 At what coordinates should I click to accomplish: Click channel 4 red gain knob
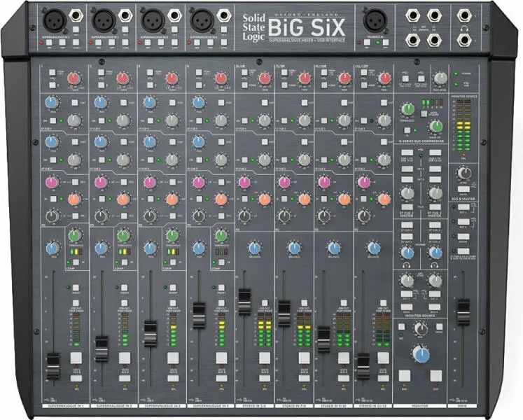pyautogui.click(x=221, y=78)
